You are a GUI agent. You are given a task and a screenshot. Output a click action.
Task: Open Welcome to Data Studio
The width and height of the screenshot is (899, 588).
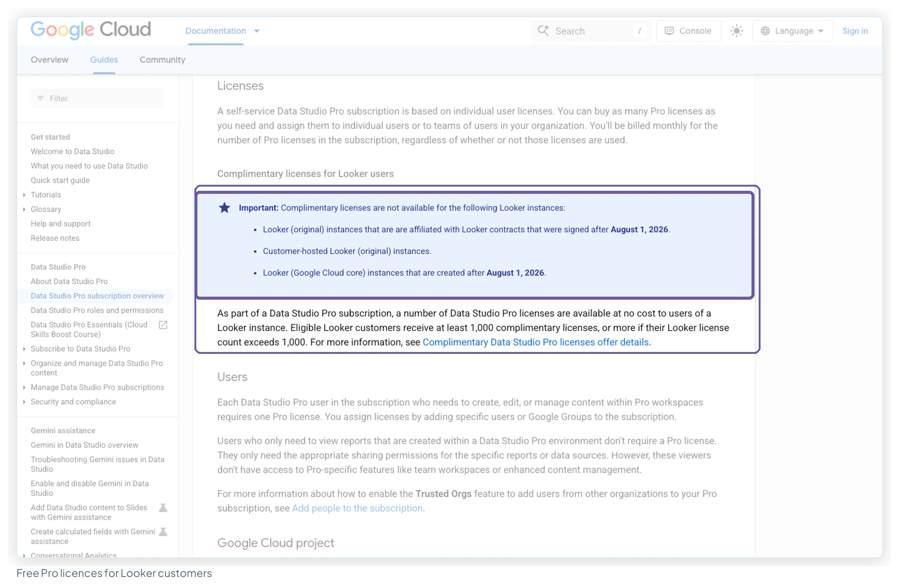72,152
